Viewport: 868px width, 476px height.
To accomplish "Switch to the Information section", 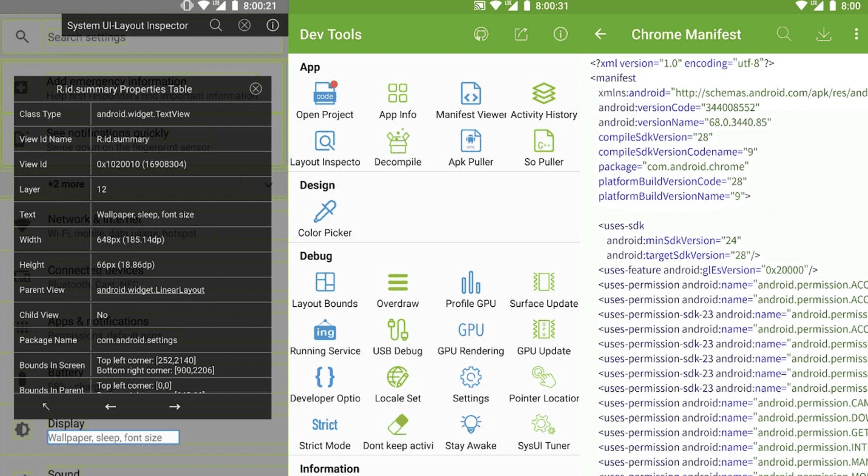I will [x=330, y=468].
